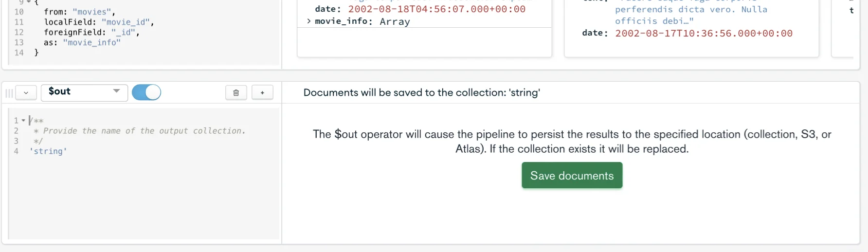Click the foreignField "_id" value
This screenshot has width=868, height=252.
[x=125, y=32]
